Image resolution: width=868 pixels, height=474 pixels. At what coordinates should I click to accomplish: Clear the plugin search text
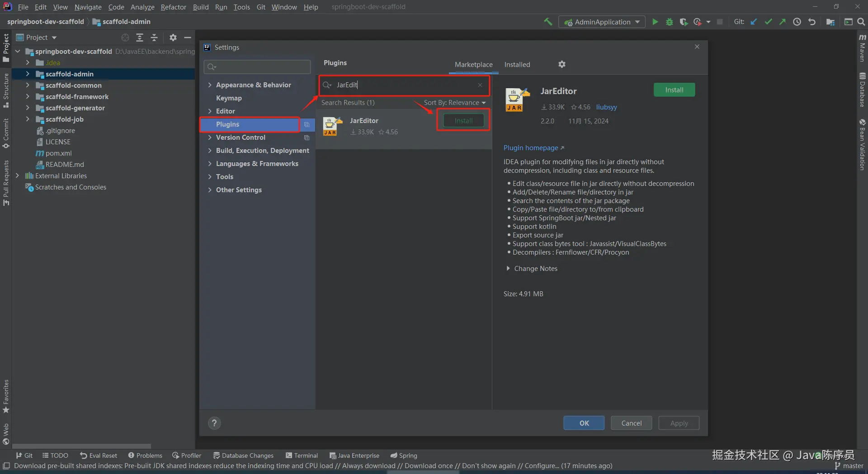[x=480, y=85]
